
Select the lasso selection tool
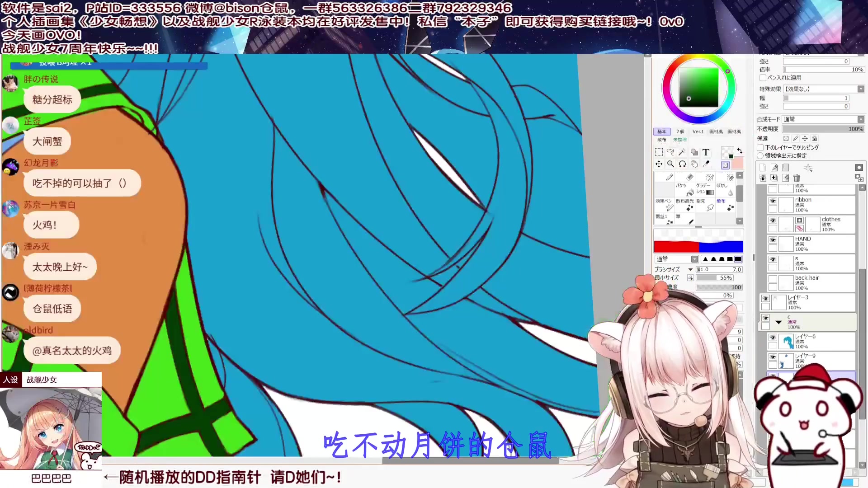(x=670, y=152)
